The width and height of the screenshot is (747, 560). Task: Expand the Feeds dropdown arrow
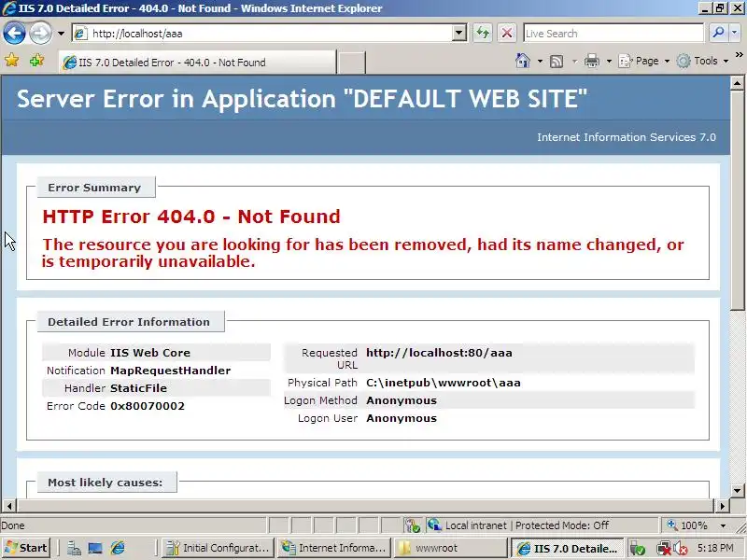tap(574, 62)
